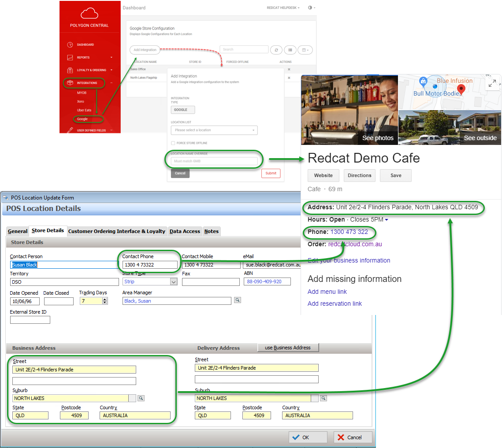
Task: Adjust the Trading Days spinner
Action: pyautogui.click(x=105, y=301)
